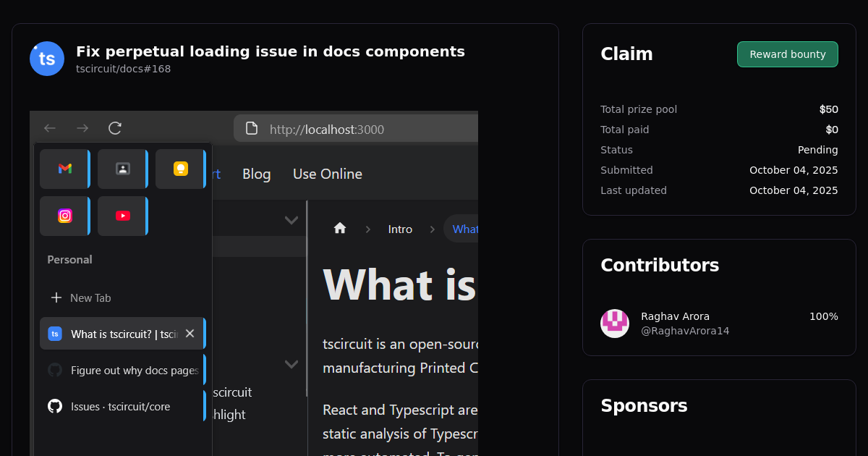Select Use Online in the docs navbar

point(327,174)
